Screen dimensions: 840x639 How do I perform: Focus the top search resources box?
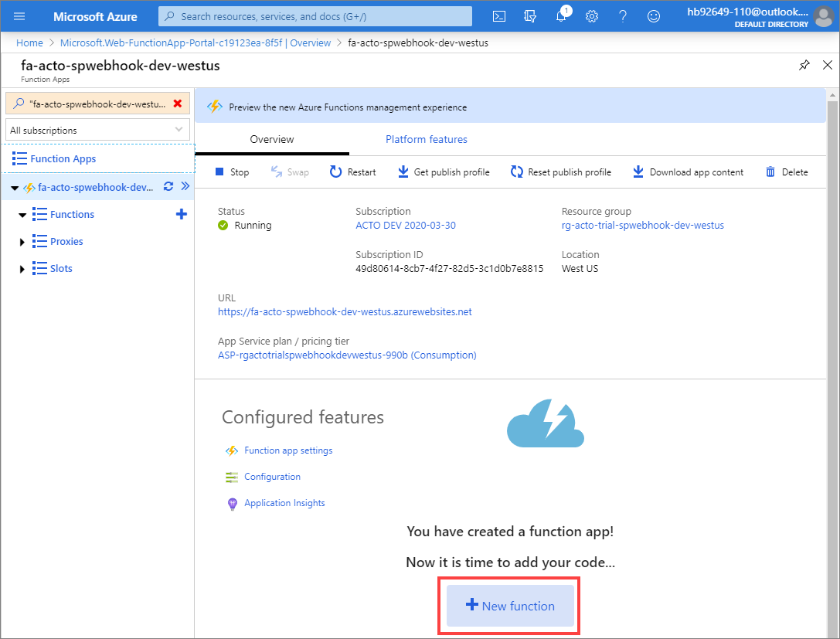point(315,16)
